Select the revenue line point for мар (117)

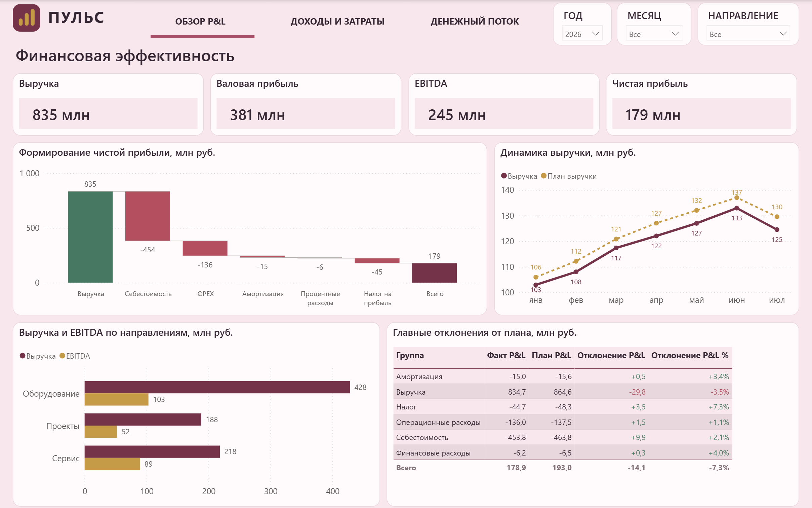click(616, 248)
